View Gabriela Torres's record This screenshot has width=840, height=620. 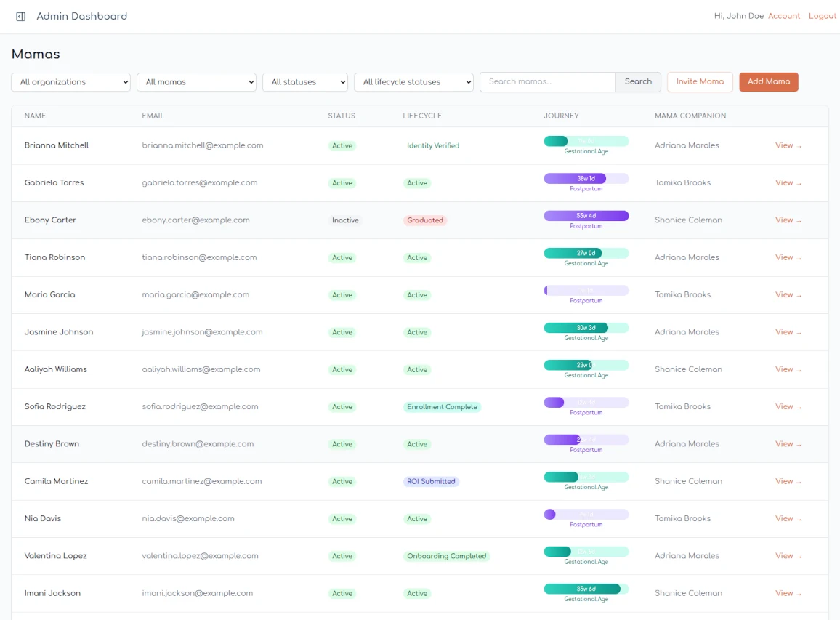pos(788,182)
